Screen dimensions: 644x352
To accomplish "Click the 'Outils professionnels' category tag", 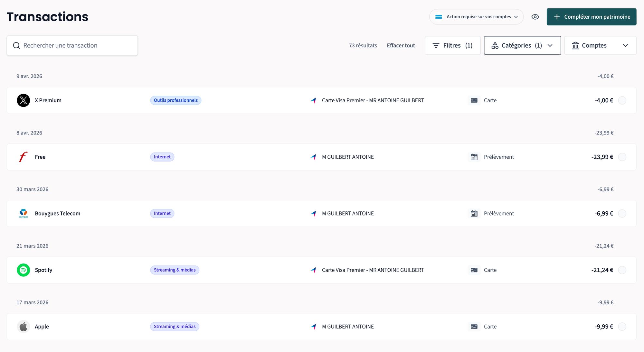I will (175, 100).
